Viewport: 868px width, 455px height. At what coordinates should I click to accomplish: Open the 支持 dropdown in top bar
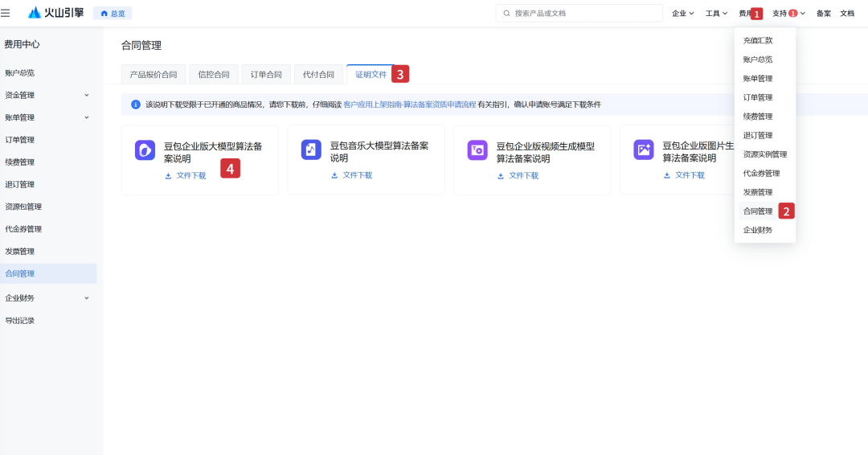(x=789, y=14)
